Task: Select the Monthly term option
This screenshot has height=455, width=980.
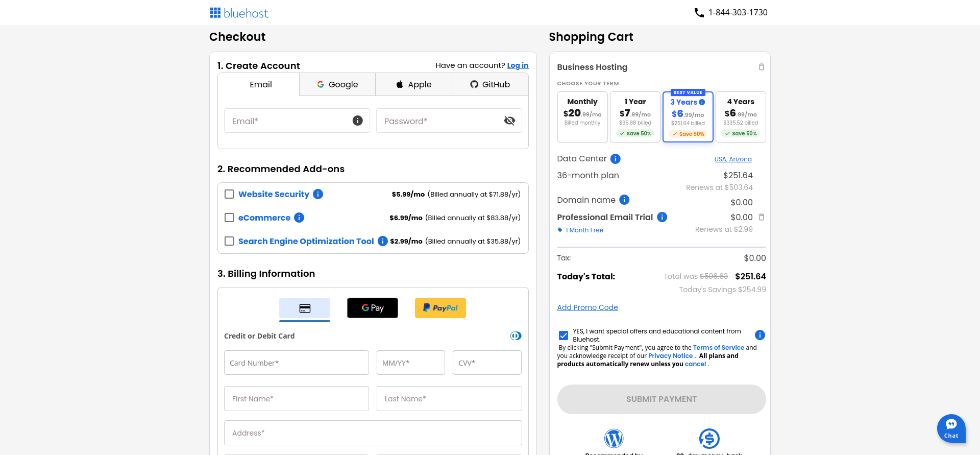Action: 582,117
